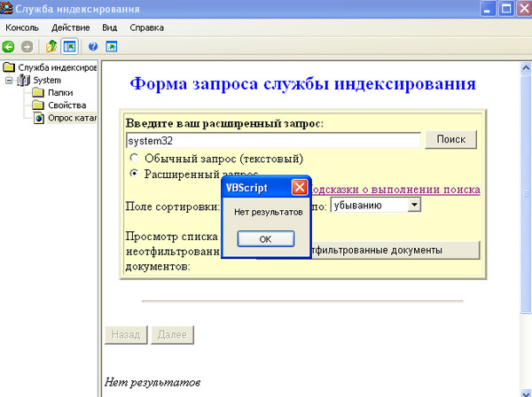Minimize the Служба индексирования window
This screenshot has height=397, width=532.
[x=488, y=9]
